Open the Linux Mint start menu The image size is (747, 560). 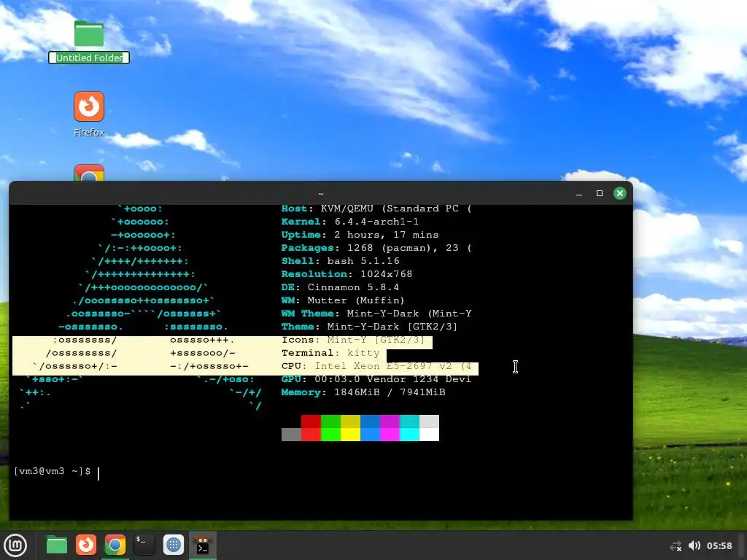[15, 545]
